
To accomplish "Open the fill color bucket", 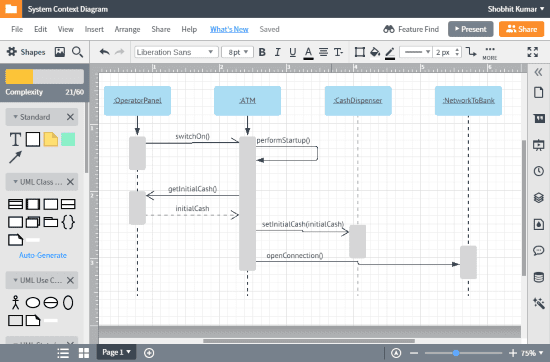I will 375,53.
